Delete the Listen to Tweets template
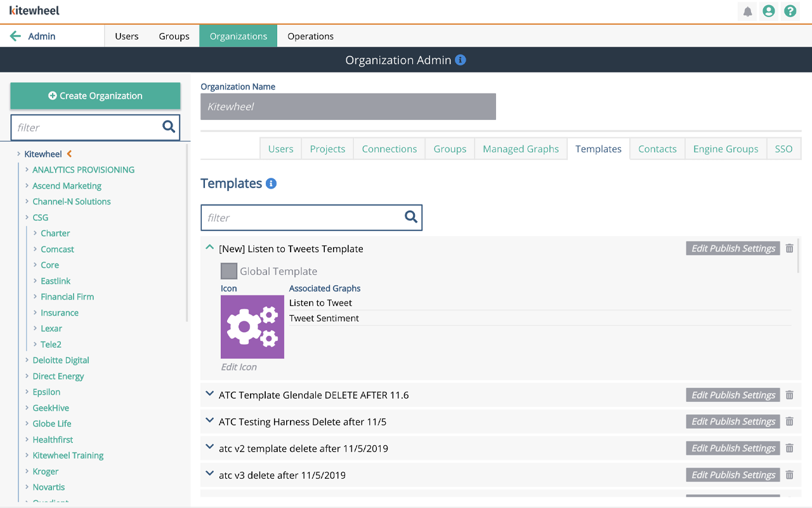This screenshot has height=508, width=812. tap(789, 248)
